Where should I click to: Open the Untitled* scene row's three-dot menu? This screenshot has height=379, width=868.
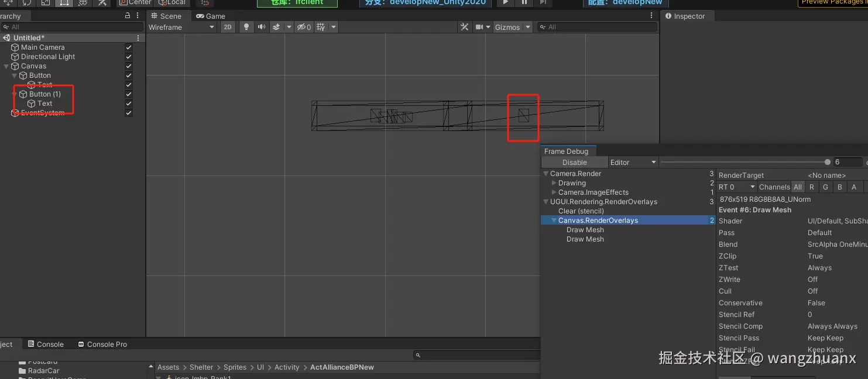(139, 38)
